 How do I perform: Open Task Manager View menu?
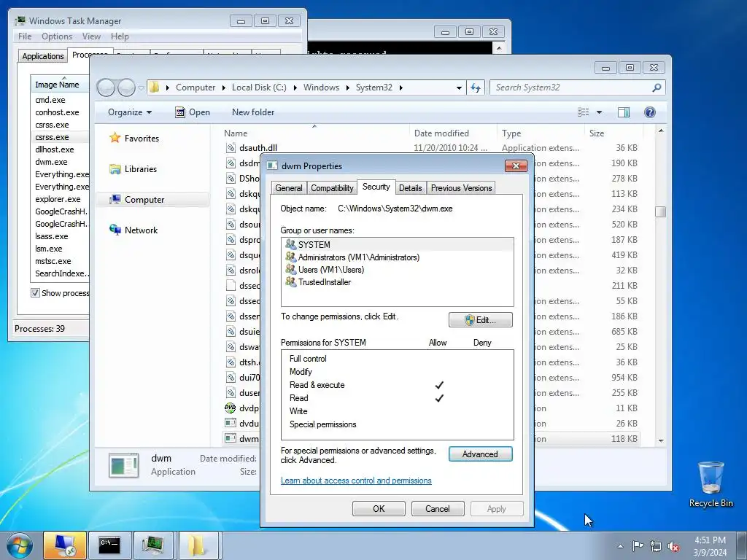click(x=91, y=36)
